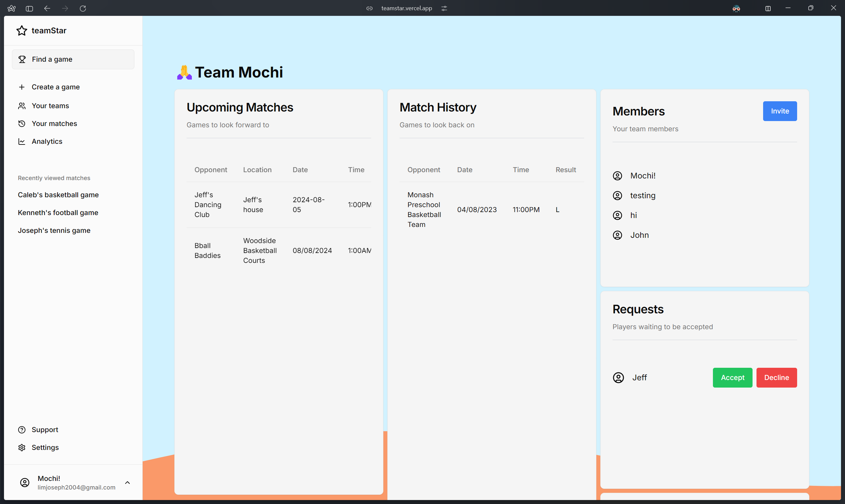845x504 pixels.
Task: Expand the Mochi! account menu chevron
Action: click(127, 483)
